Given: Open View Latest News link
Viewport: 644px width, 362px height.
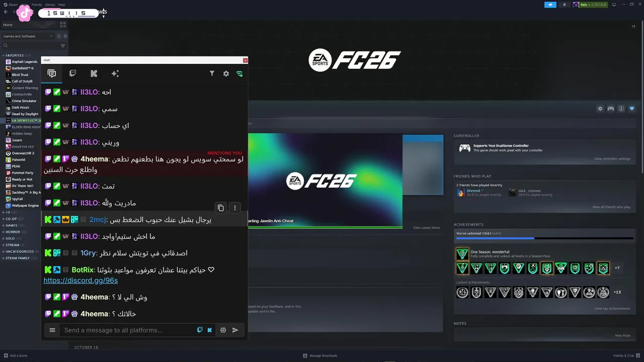Looking at the screenshot, I should point(427,228).
